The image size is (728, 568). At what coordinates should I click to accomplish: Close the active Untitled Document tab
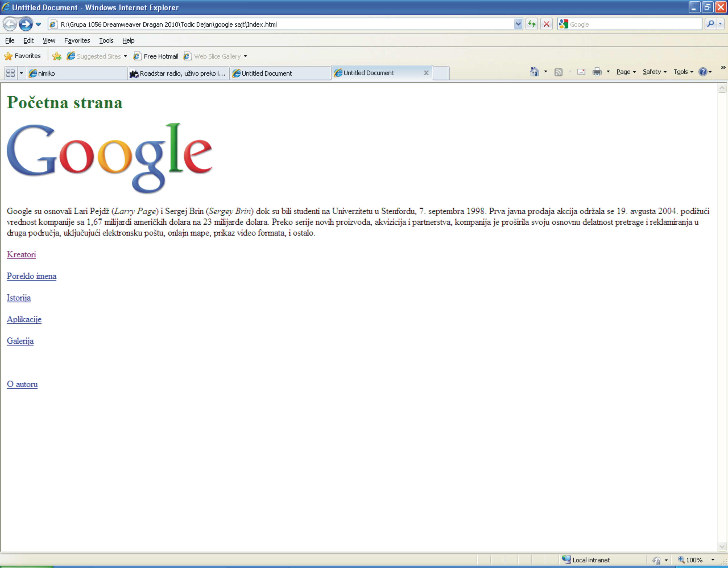tap(426, 73)
